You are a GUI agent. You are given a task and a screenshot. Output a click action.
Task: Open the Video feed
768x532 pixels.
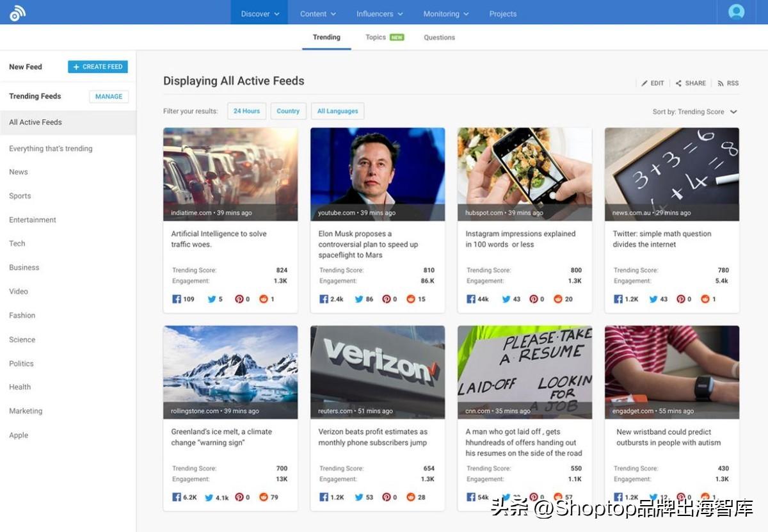click(x=19, y=291)
